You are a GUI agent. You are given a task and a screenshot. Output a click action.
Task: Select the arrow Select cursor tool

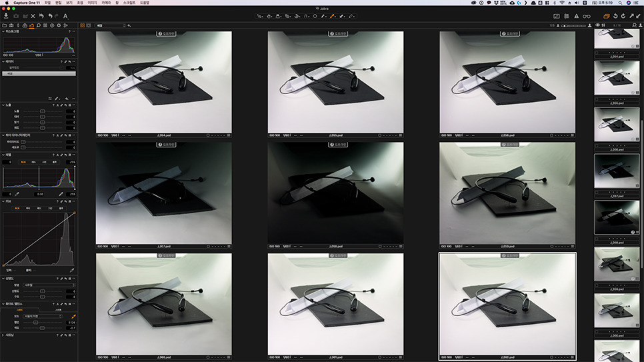pyautogui.click(x=259, y=17)
